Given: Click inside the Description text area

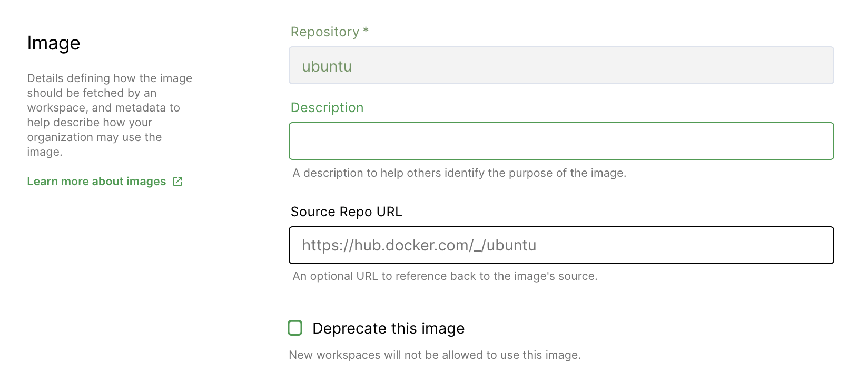Looking at the screenshot, I should coord(561,141).
